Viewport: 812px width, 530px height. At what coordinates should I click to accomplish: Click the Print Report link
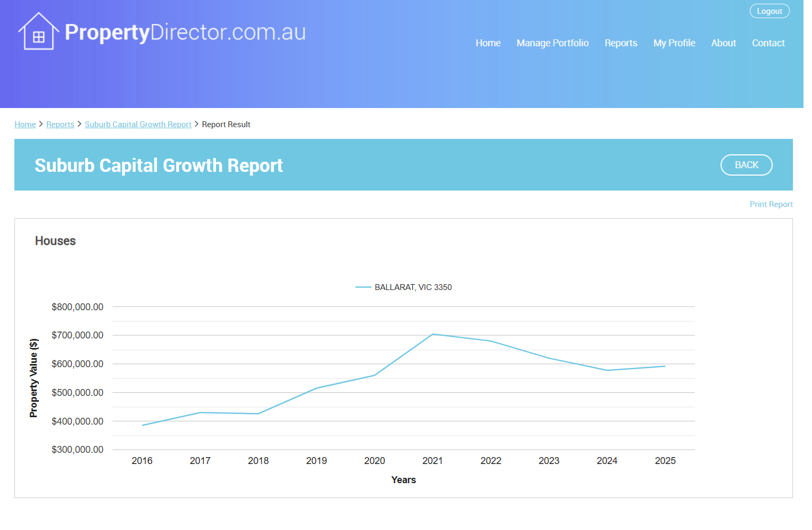[771, 204]
